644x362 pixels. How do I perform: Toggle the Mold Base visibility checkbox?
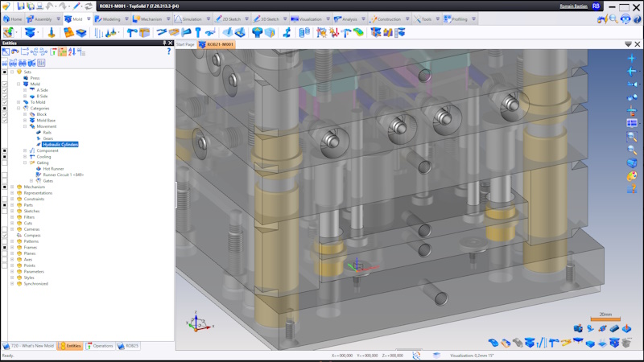[5, 120]
